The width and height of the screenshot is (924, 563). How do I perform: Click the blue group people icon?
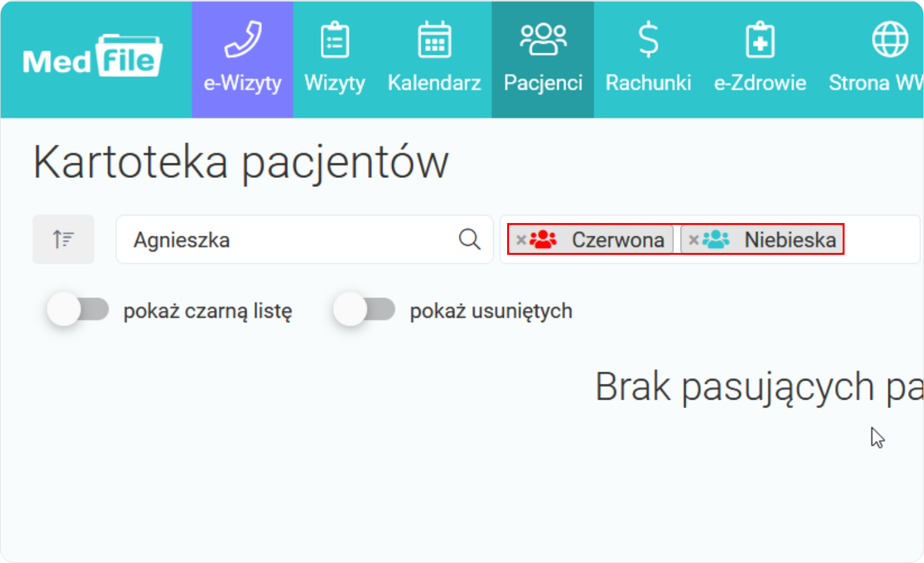[716, 240]
